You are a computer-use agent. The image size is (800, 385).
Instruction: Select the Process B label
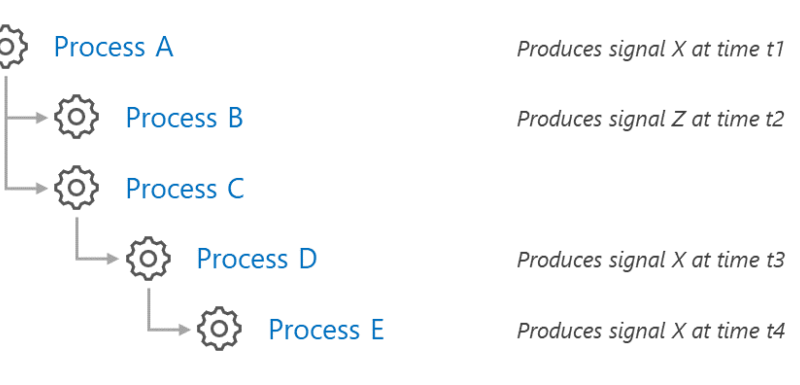[184, 118]
